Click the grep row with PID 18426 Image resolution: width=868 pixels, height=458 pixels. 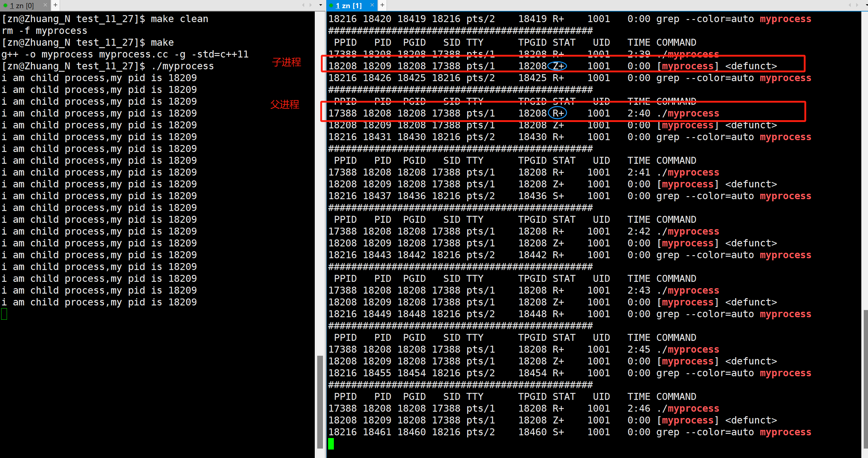(x=570, y=78)
